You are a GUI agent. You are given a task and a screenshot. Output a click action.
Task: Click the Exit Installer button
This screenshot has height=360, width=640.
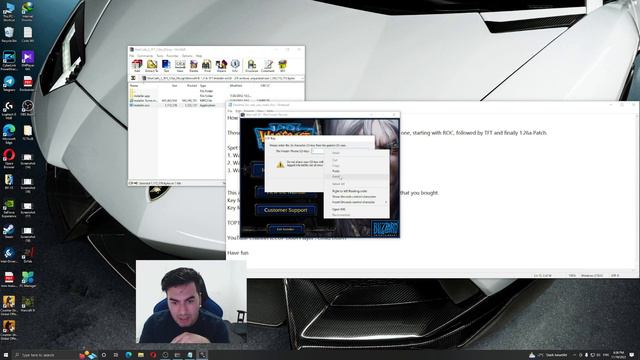coord(285,229)
